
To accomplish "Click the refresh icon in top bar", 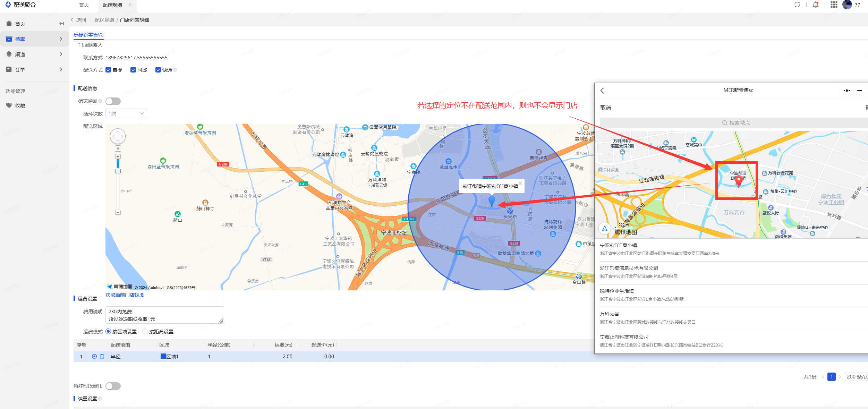I will click(797, 5).
